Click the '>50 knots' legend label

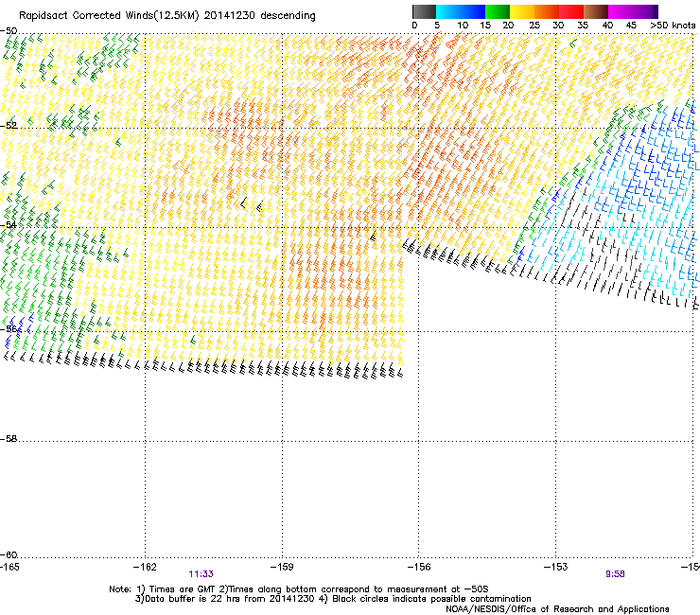pos(673,26)
